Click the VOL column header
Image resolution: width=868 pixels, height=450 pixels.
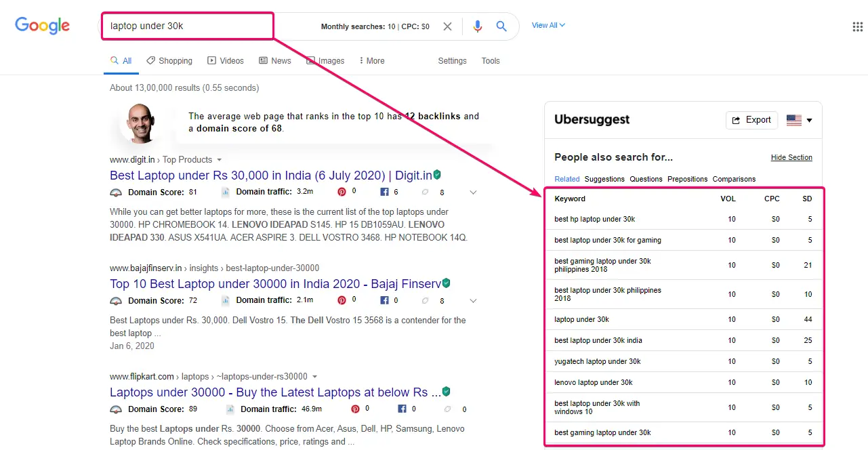(728, 199)
